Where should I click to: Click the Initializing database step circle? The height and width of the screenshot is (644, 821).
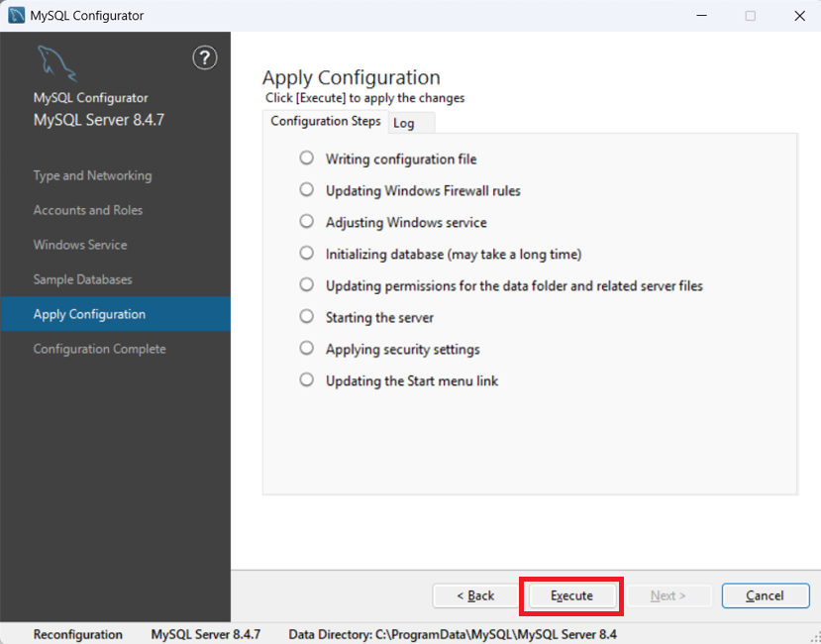tap(307, 254)
